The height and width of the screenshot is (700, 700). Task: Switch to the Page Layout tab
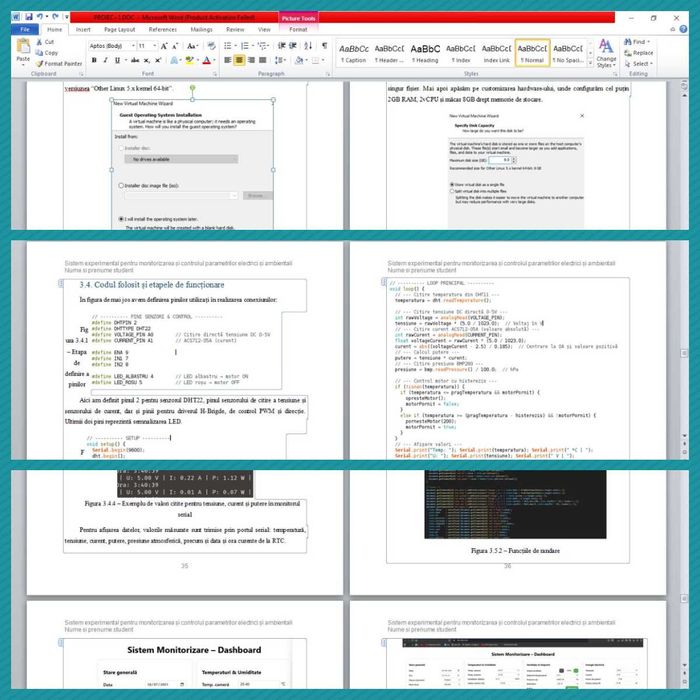point(120,29)
